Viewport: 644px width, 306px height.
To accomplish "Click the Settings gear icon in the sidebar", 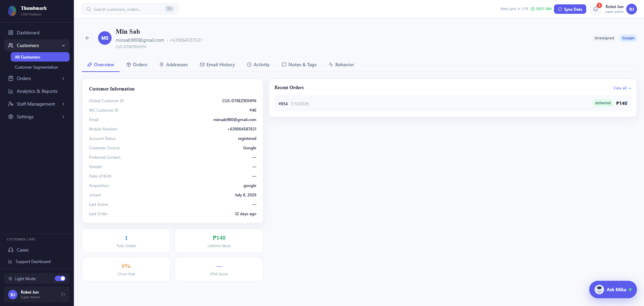I will (x=11, y=117).
